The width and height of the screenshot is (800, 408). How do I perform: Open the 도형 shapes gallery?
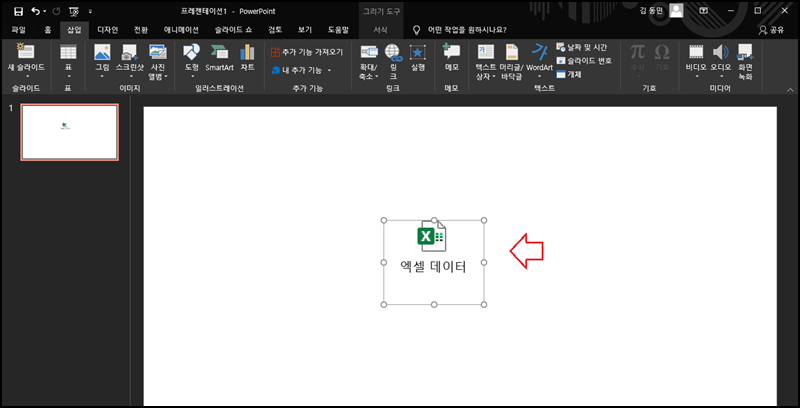pyautogui.click(x=192, y=61)
